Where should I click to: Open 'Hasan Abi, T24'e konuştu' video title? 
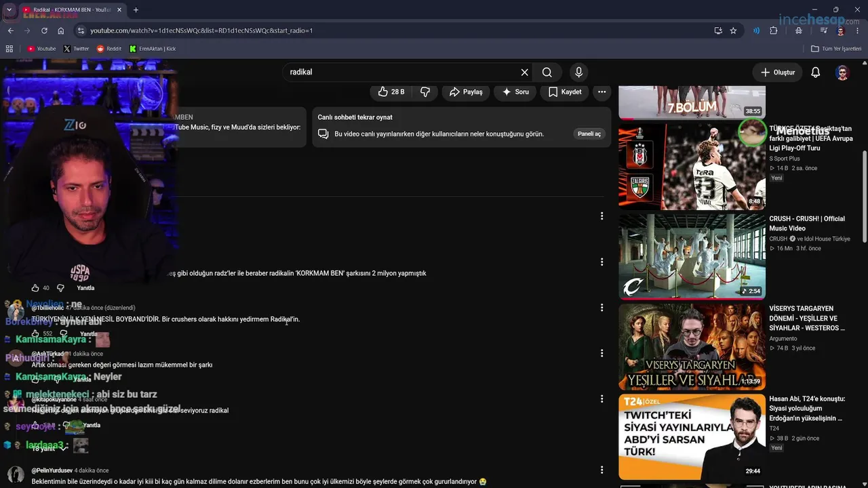click(x=807, y=409)
